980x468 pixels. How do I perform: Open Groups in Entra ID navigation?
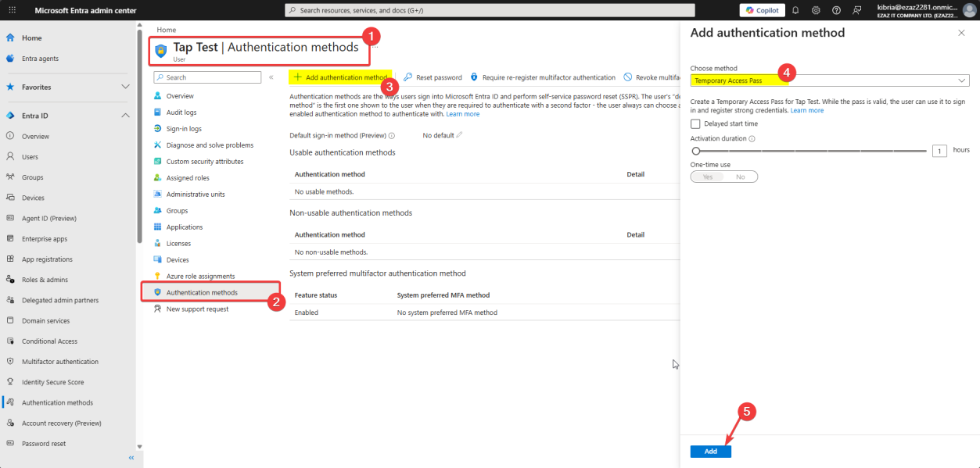tap(32, 177)
